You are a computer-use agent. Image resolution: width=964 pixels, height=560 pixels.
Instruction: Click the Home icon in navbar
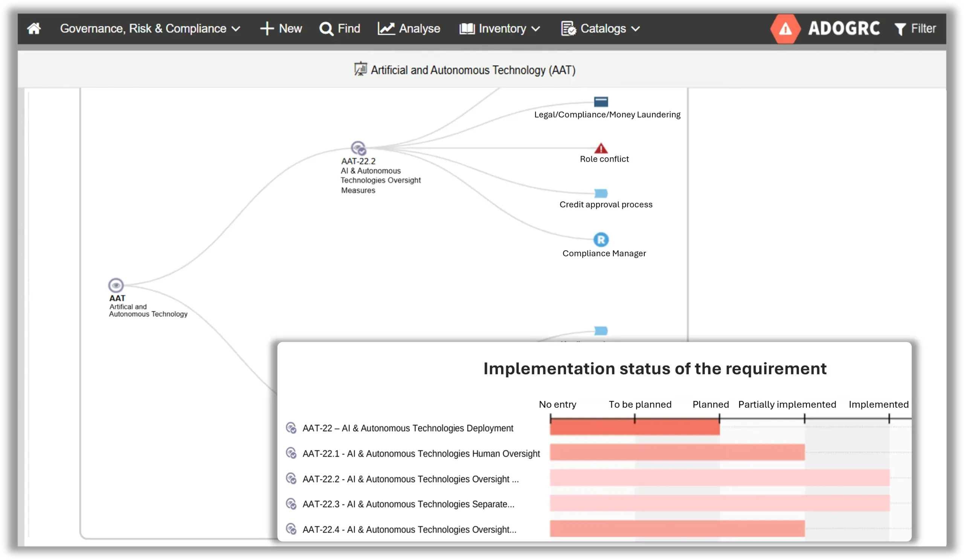pyautogui.click(x=34, y=29)
